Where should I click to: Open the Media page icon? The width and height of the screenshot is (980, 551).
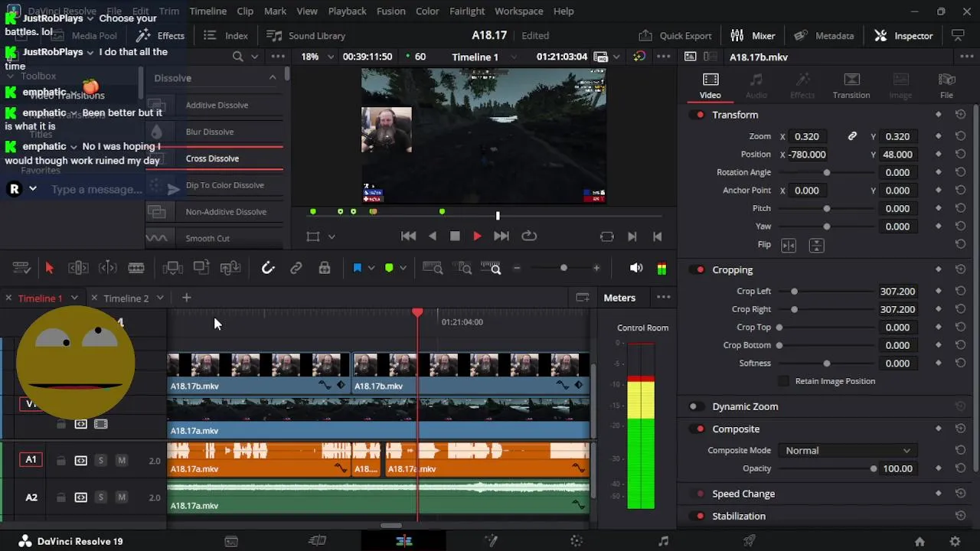[x=231, y=541]
